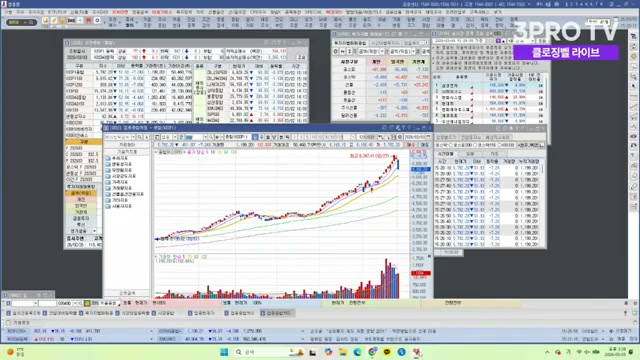
Task: Collapse the price chart legend triangle
Action: coord(156,152)
